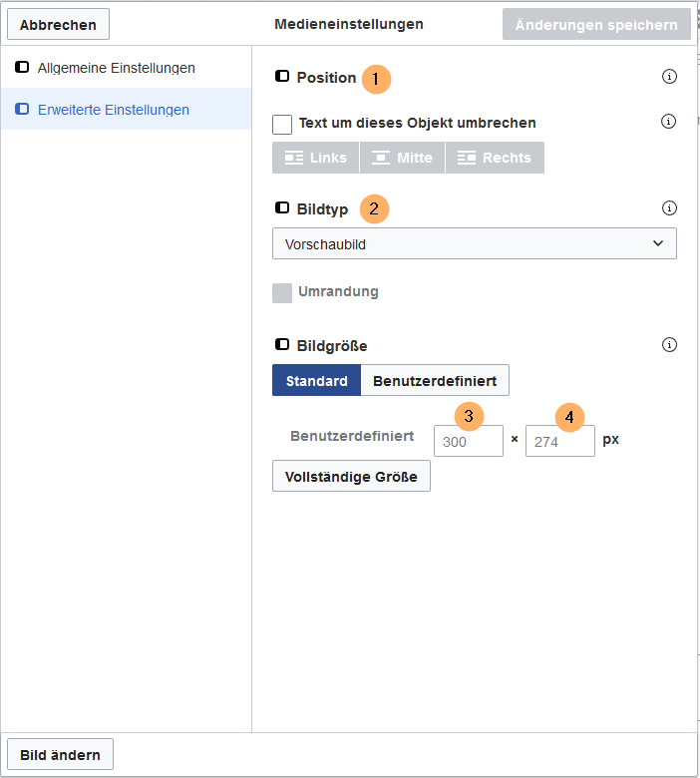
Task: Open the help icon for Bildtyp
Action: point(669,208)
